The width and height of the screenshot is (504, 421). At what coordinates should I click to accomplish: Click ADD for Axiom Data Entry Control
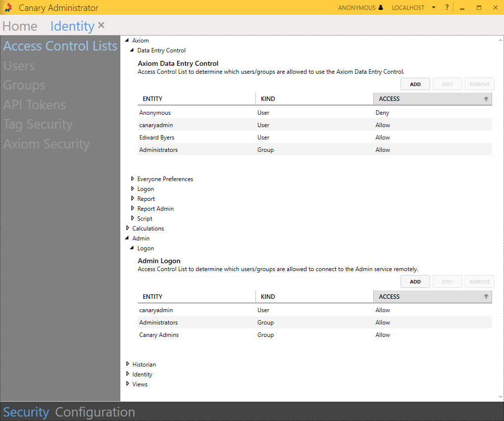(415, 84)
